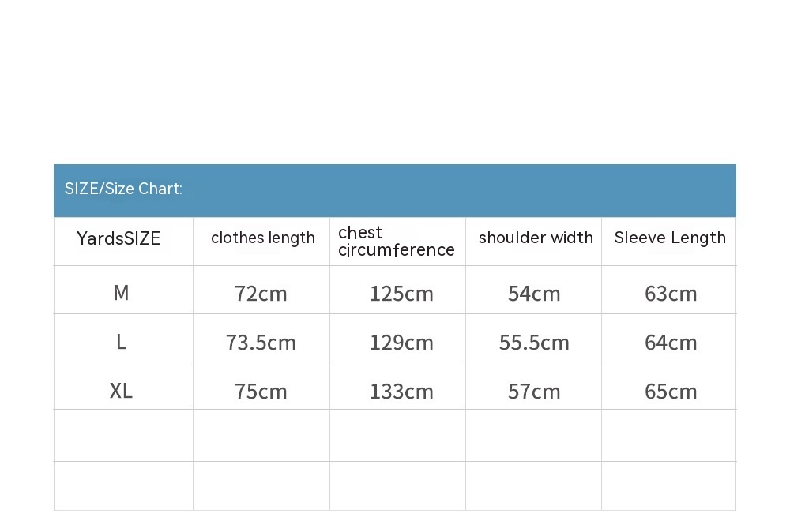Image resolution: width=790 pixels, height=532 pixels.
Task: Select the 73.5cm clothes length cell
Action: click(x=261, y=343)
